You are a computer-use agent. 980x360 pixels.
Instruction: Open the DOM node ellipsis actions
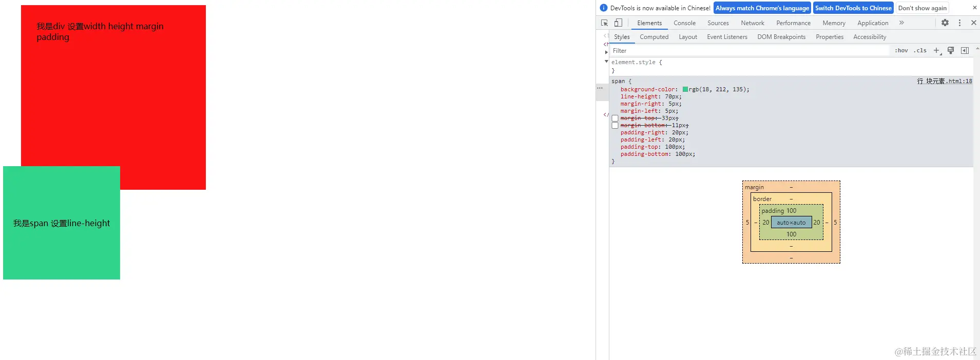pos(600,88)
